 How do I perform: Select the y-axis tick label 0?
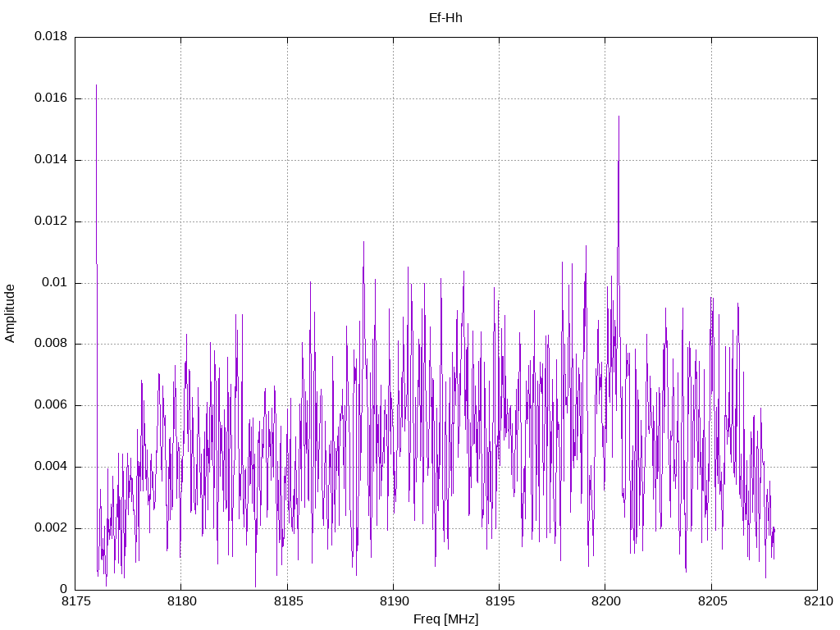click(x=64, y=589)
